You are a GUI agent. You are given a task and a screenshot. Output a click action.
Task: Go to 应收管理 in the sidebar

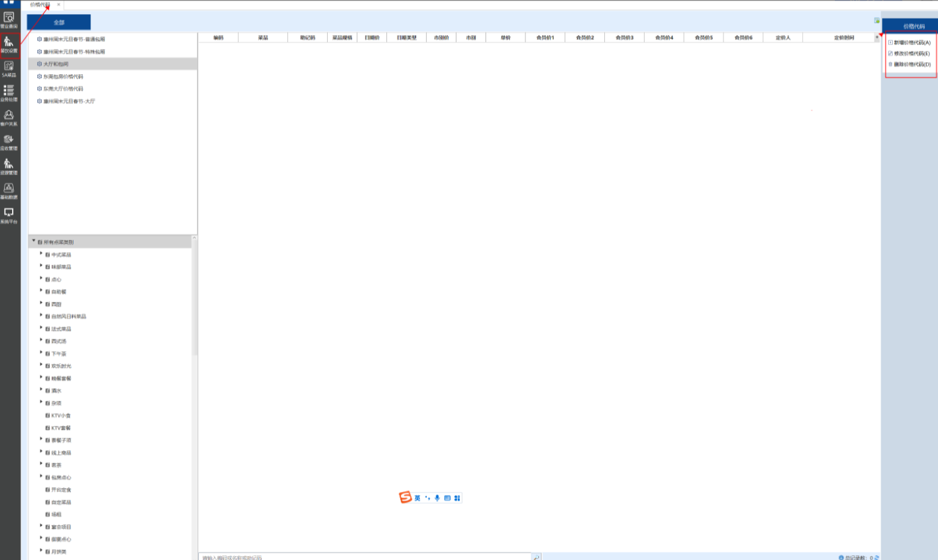pyautogui.click(x=9, y=142)
